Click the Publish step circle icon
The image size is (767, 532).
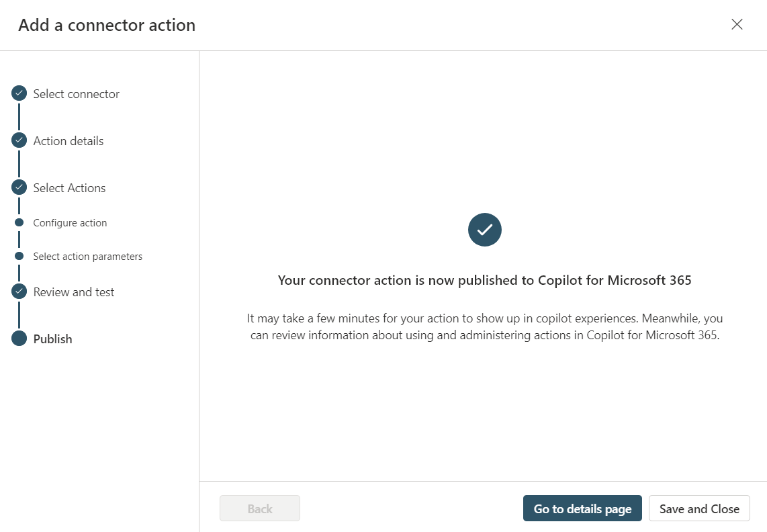coord(19,339)
